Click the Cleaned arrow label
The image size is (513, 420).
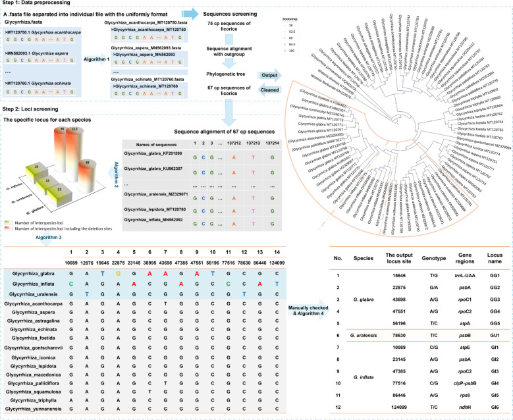[x=269, y=90]
